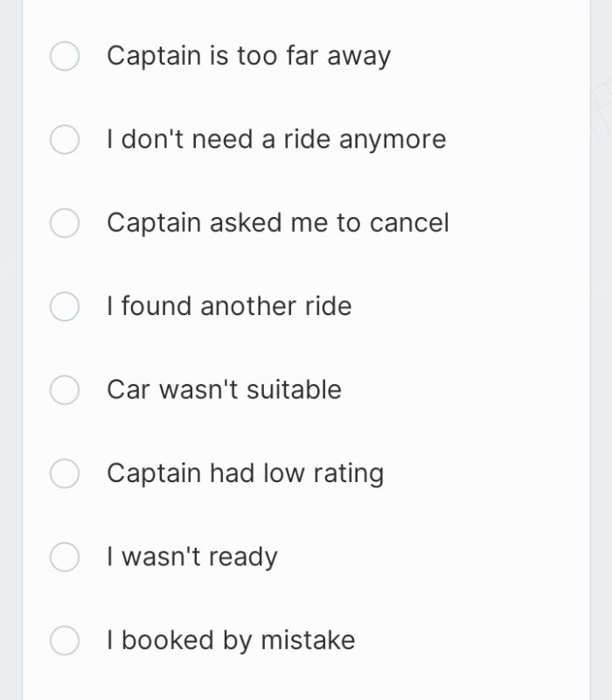Pick the 'Captain had low rating' radio circle

pyautogui.click(x=65, y=473)
